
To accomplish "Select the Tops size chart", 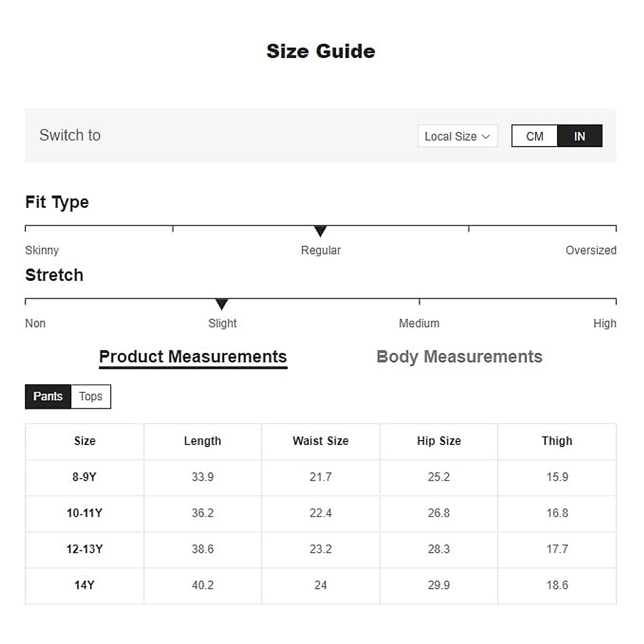I will coord(91,397).
